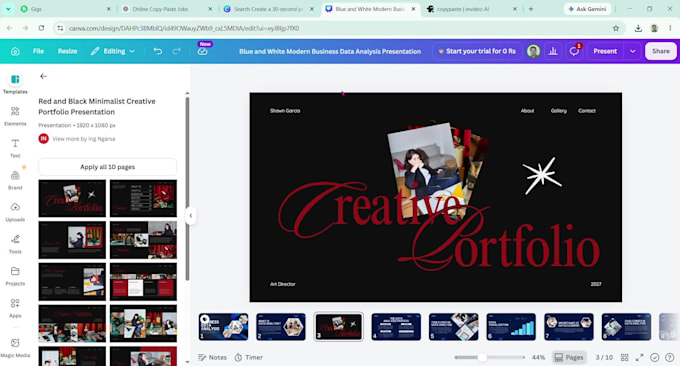Click View more by Ing Ngarsa link
Image resolution: width=680 pixels, height=366 pixels.
[84, 139]
